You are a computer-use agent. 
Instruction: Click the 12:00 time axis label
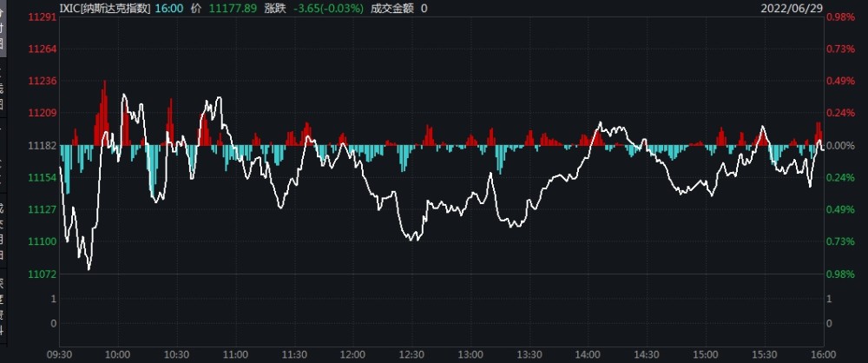click(x=354, y=354)
